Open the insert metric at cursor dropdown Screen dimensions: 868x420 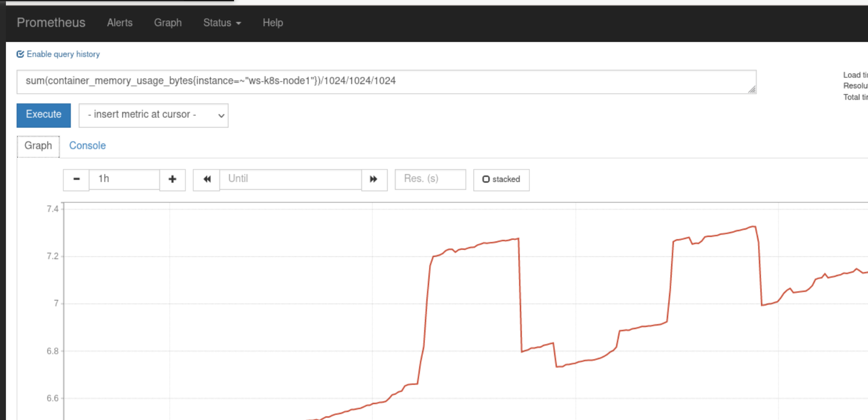pyautogui.click(x=154, y=115)
